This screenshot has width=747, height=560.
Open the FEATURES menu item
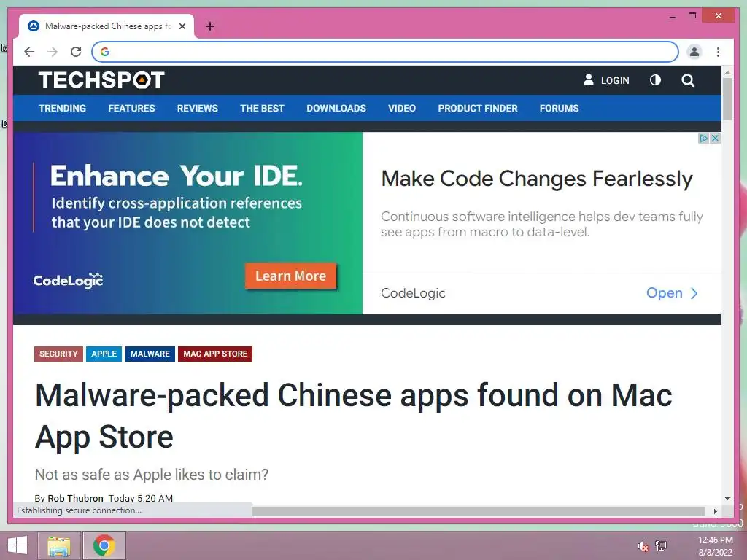pyautogui.click(x=131, y=108)
